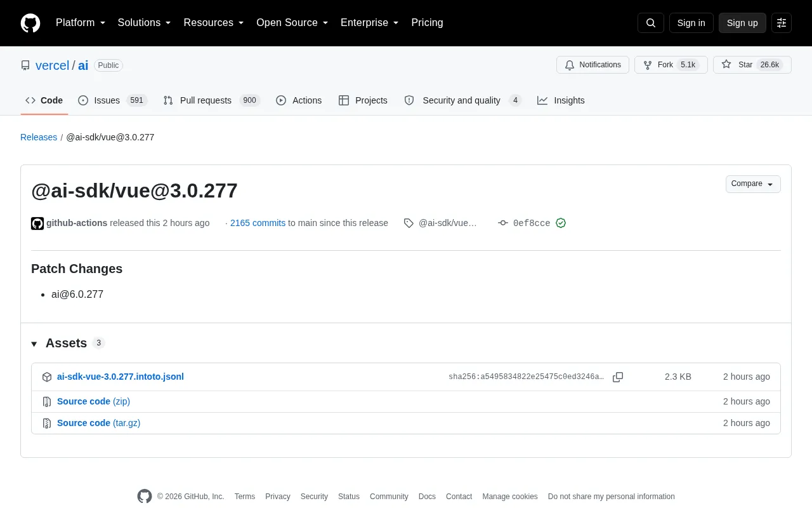Click the archive icon for Source code (tar.gz)
Screen dimensions: 812x508
click(47, 423)
